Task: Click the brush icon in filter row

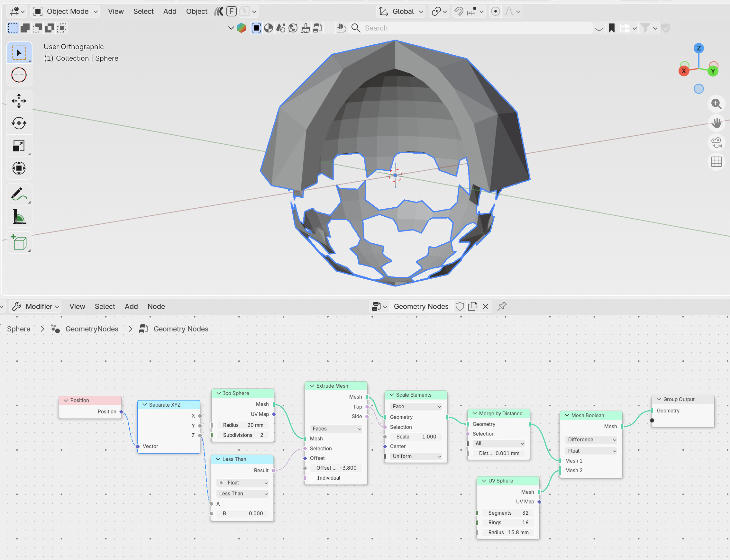Action: tap(305, 28)
